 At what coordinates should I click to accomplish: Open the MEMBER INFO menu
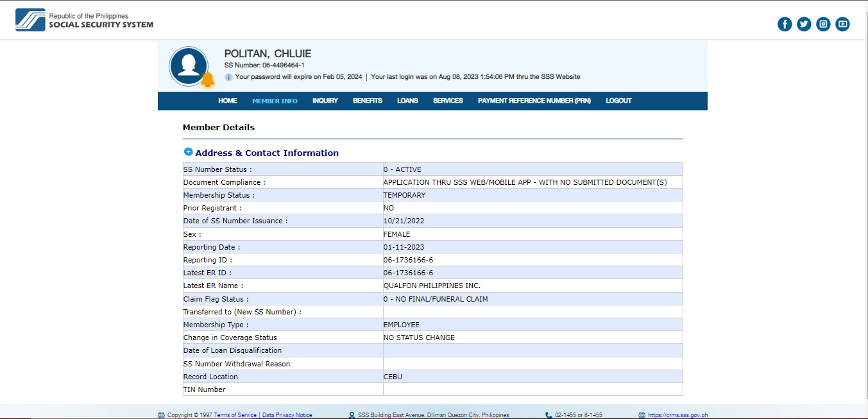pos(275,101)
